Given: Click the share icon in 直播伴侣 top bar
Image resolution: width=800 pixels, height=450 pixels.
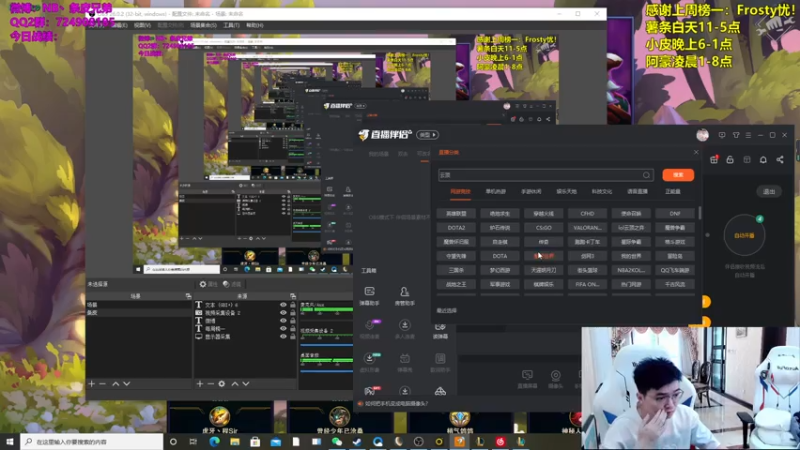Looking at the screenshot, I should point(780,160).
